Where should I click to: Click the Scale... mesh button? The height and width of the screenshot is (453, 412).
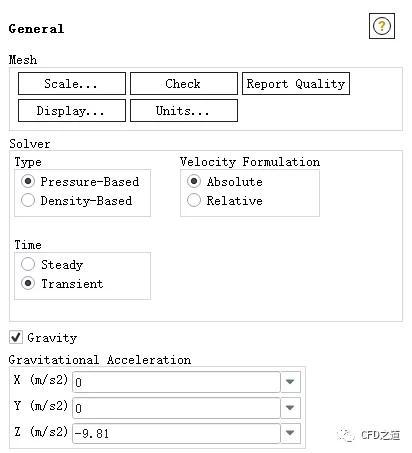pos(72,83)
